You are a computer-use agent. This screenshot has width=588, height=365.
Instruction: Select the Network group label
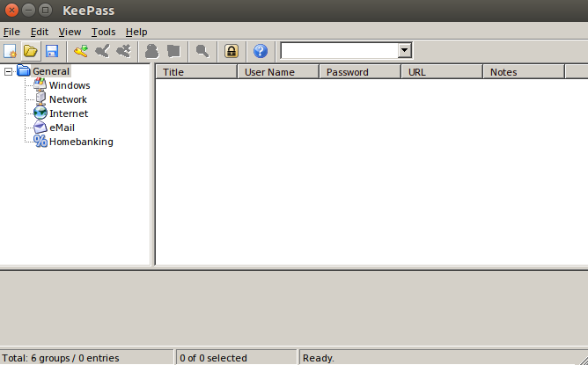(x=69, y=99)
